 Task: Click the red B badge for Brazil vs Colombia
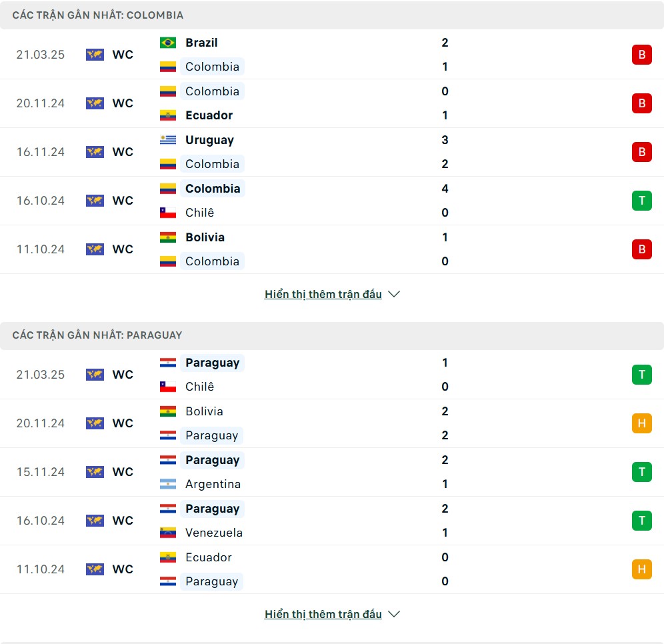coord(641,55)
